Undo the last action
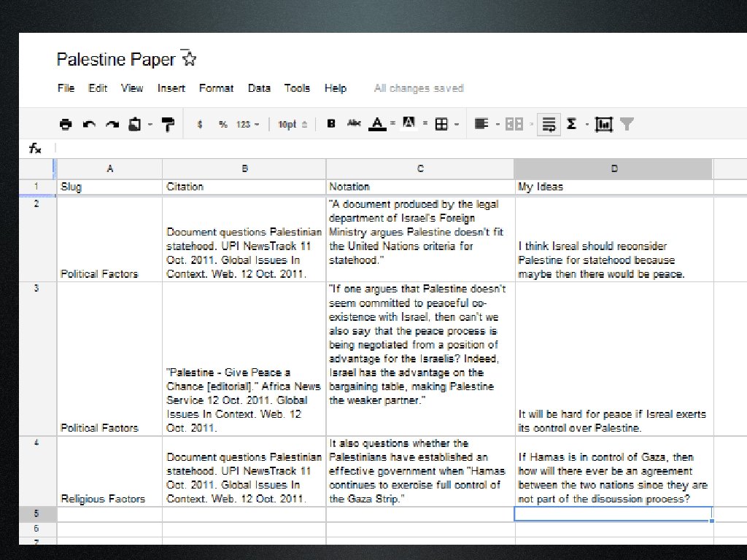747x560 pixels. point(89,125)
